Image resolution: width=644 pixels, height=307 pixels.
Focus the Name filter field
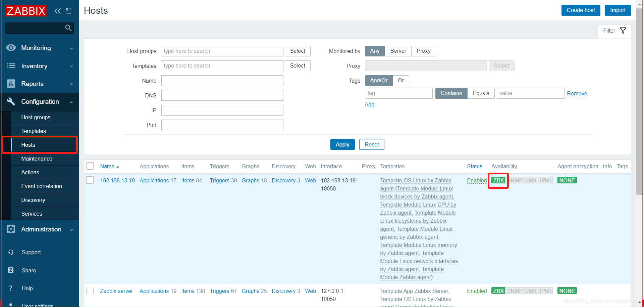[x=222, y=81]
